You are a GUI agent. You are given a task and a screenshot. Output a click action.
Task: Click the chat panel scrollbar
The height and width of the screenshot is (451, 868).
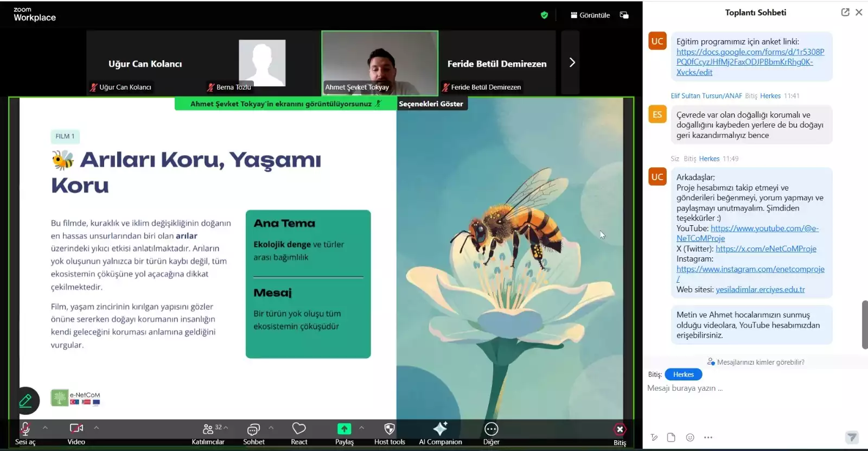point(865,324)
